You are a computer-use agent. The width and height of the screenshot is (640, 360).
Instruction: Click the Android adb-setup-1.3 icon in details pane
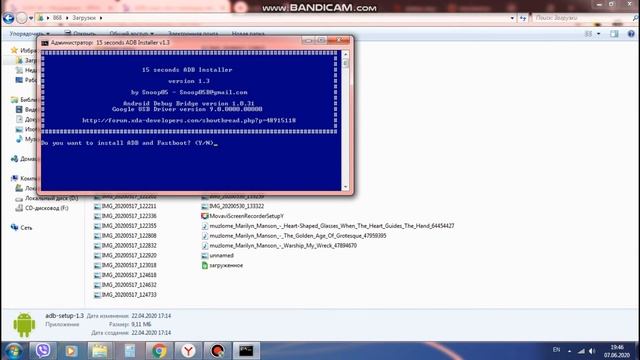click(x=24, y=325)
